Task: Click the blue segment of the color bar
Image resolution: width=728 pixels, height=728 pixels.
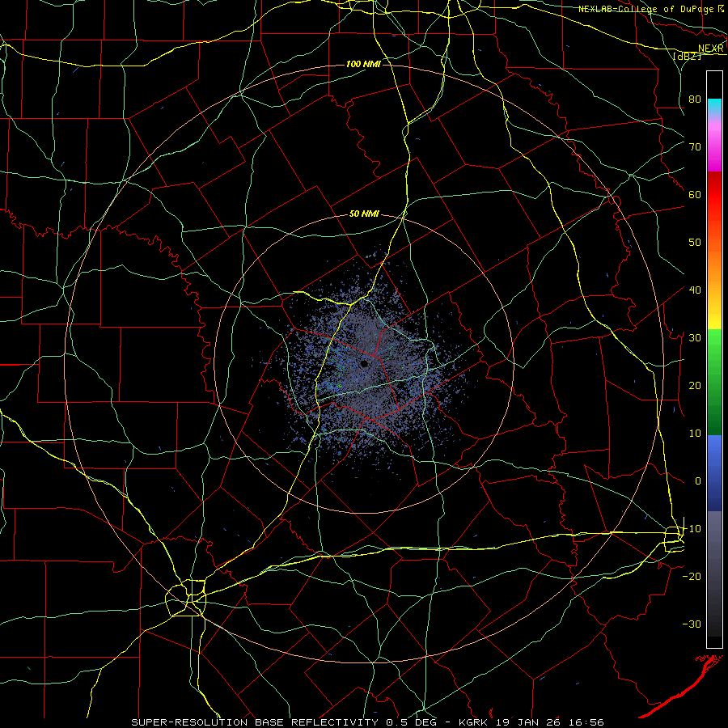Action: (x=714, y=472)
